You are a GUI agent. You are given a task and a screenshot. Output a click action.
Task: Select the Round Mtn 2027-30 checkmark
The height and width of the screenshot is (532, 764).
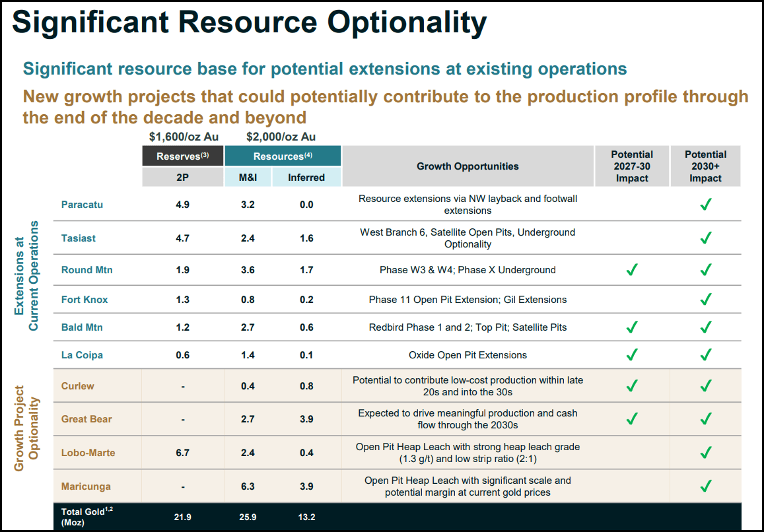632,270
